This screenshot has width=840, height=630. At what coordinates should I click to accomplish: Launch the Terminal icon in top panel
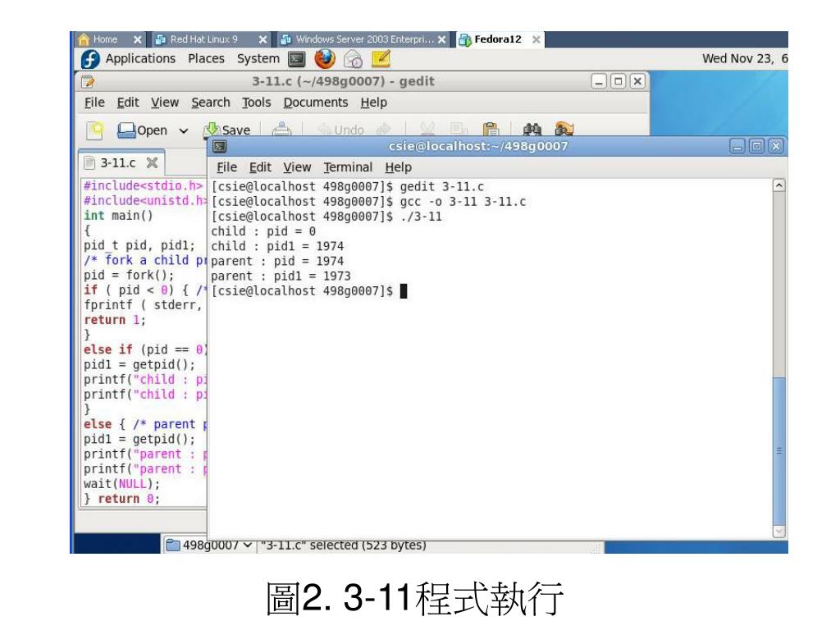coord(296,59)
